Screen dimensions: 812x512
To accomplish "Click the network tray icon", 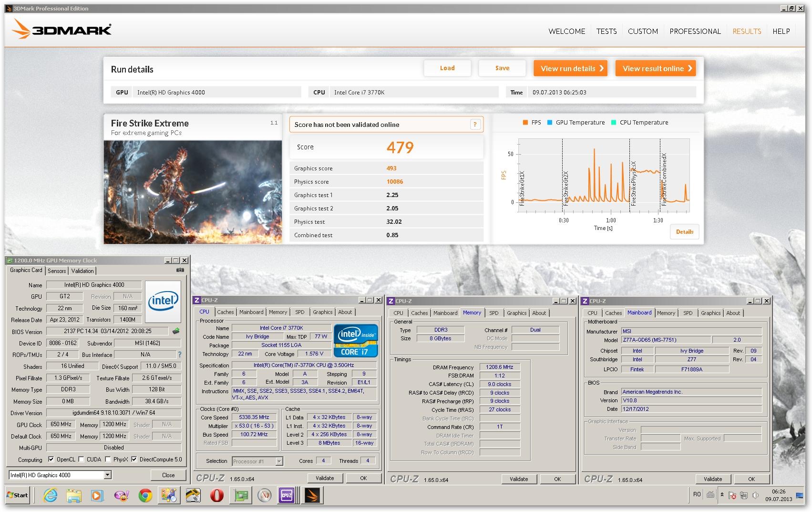I will tap(744, 495).
